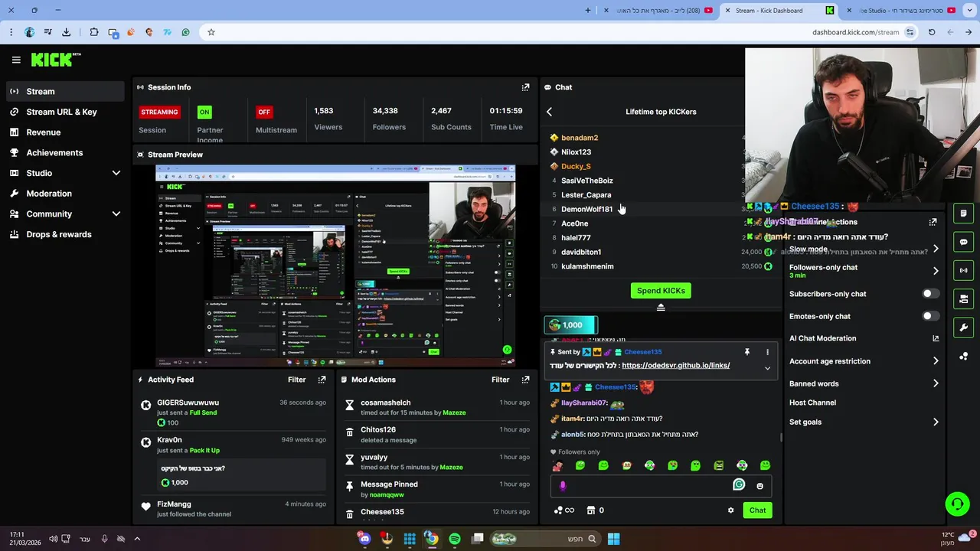
Task: Open Slow mode settings arrow
Action: 936,249
